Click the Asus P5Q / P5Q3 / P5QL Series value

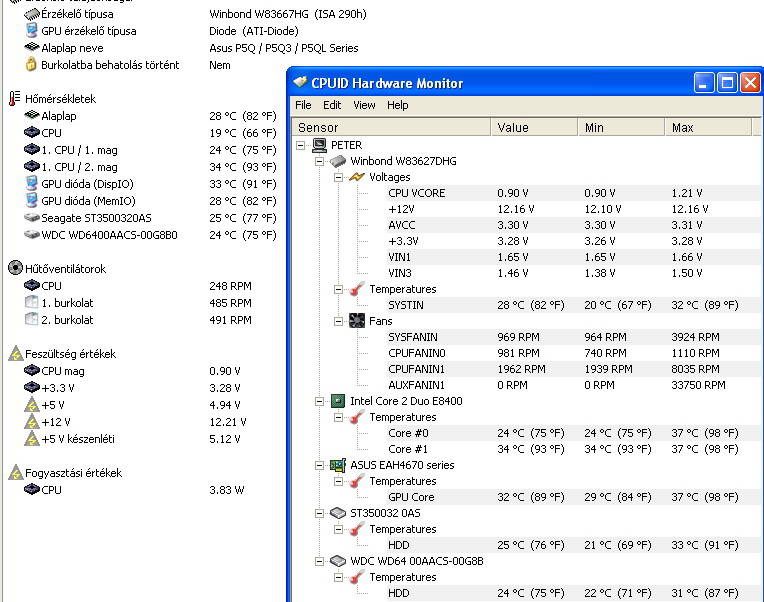(284, 48)
